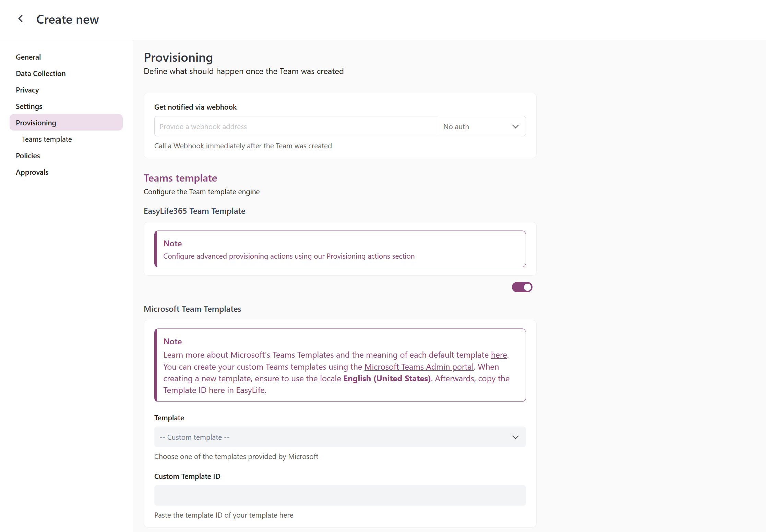766x532 pixels.
Task: Click the 'No auth' selector text
Action: 456,126
